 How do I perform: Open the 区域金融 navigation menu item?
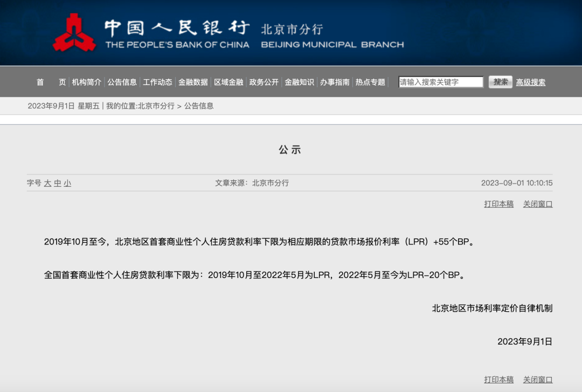pyautogui.click(x=227, y=82)
